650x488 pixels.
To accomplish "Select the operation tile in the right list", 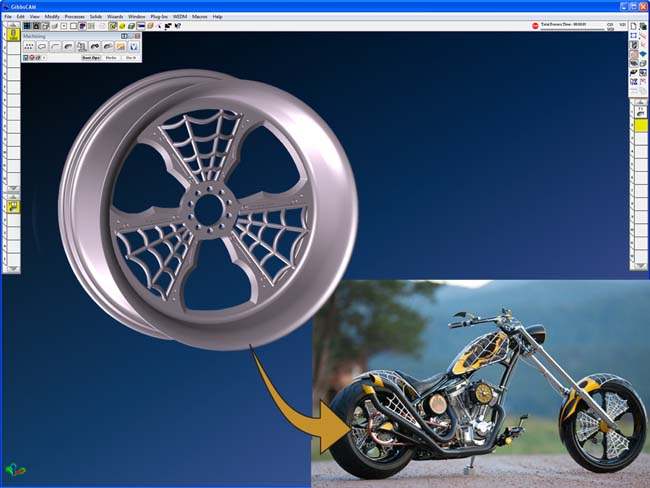I will (x=641, y=112).
